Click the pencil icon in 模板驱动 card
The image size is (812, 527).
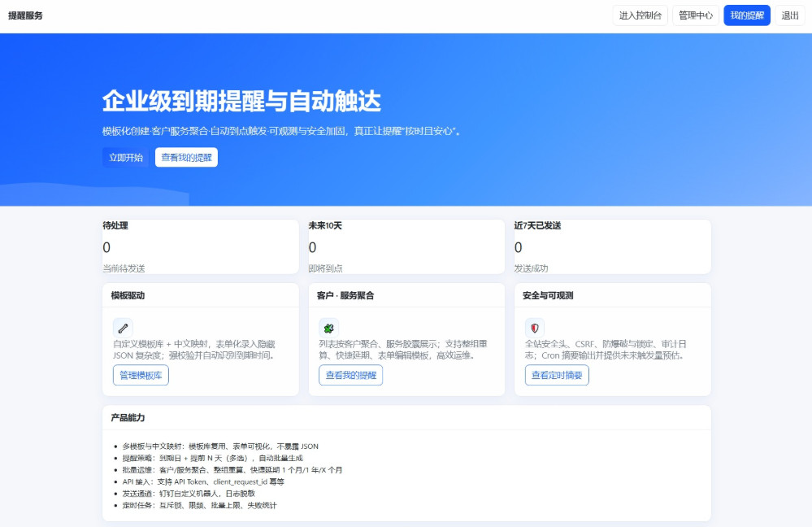tap(123, 328)
